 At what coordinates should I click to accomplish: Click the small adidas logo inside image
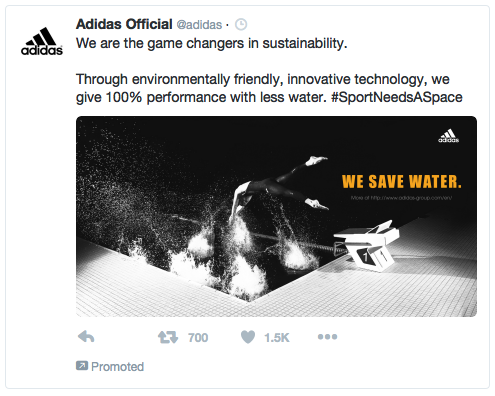point(448,136)
